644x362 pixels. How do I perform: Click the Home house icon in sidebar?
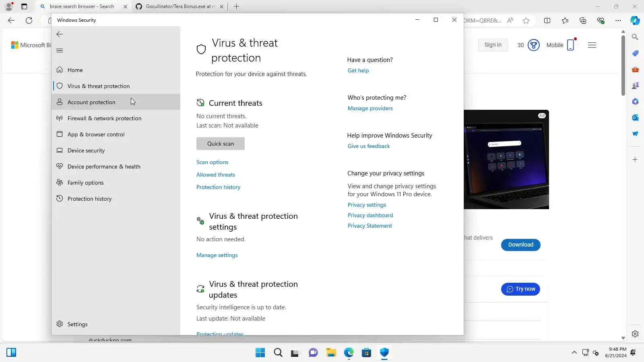pyautogui.click(x=60, y=70)
